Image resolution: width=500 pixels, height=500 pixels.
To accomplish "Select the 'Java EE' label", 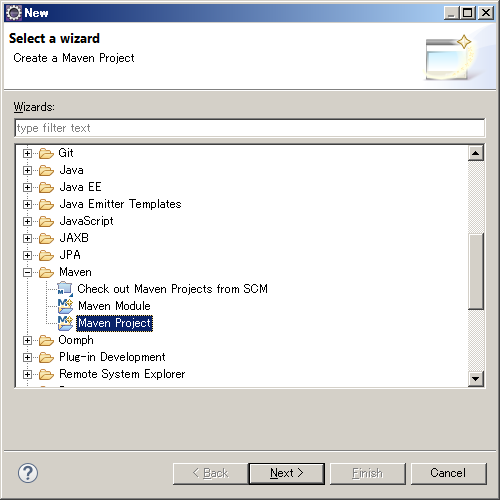I will pyautogui.click(x=80, y=187).
